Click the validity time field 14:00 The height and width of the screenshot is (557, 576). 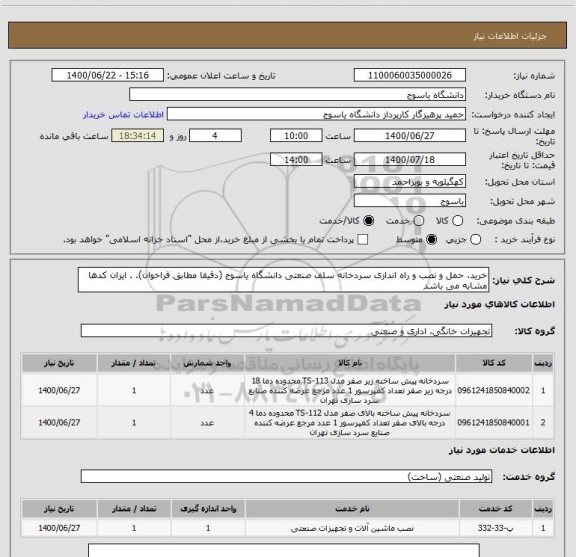point(296,159)
